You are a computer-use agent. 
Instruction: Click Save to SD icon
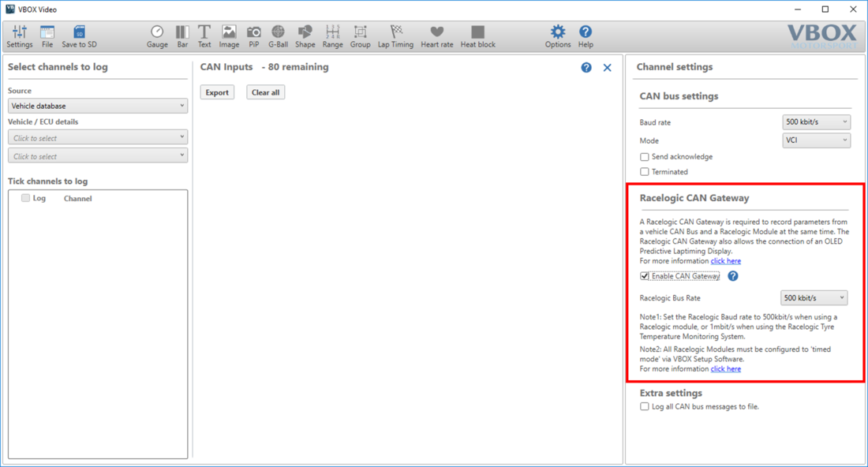79,36
